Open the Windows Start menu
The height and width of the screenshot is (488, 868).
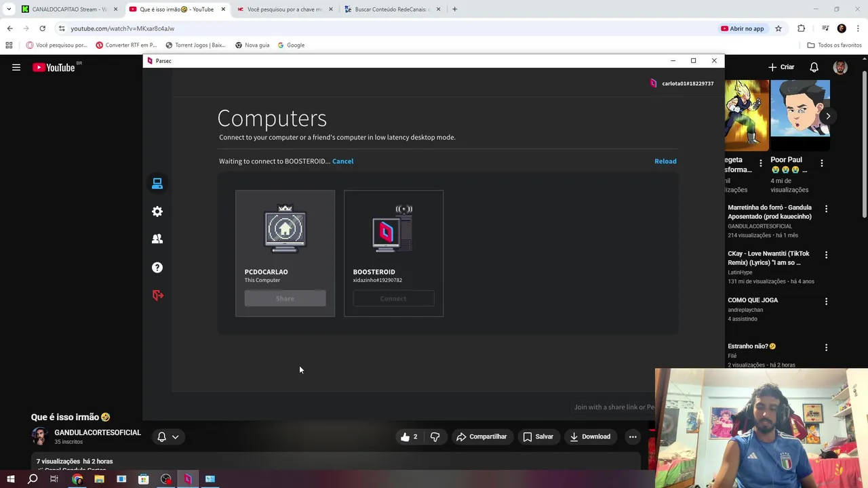tap(10, 479)
